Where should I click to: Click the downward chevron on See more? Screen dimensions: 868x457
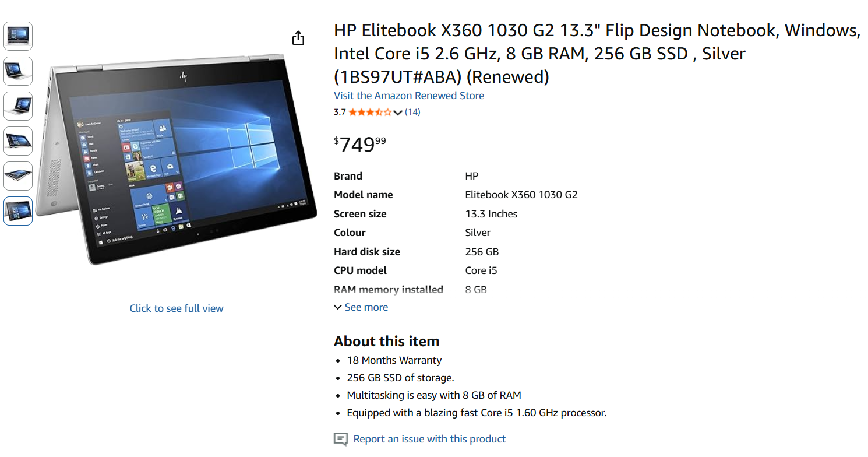[338, 307]
